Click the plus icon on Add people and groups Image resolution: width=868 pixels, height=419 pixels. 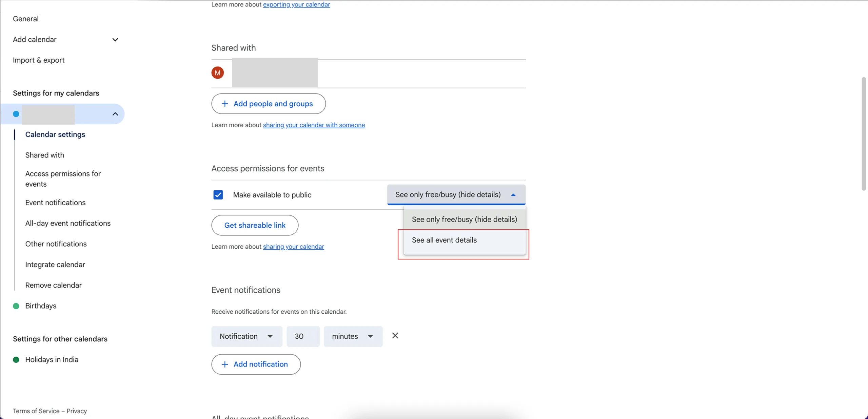[225, 104]
